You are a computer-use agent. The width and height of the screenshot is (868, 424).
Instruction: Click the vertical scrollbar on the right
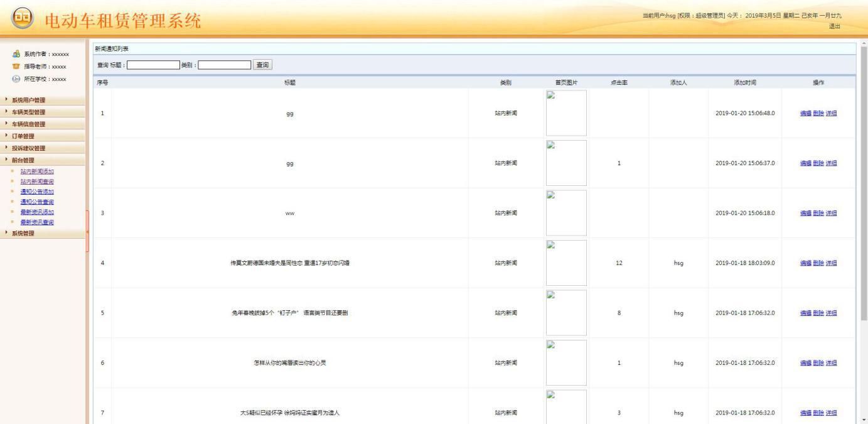tap(864, 184)
